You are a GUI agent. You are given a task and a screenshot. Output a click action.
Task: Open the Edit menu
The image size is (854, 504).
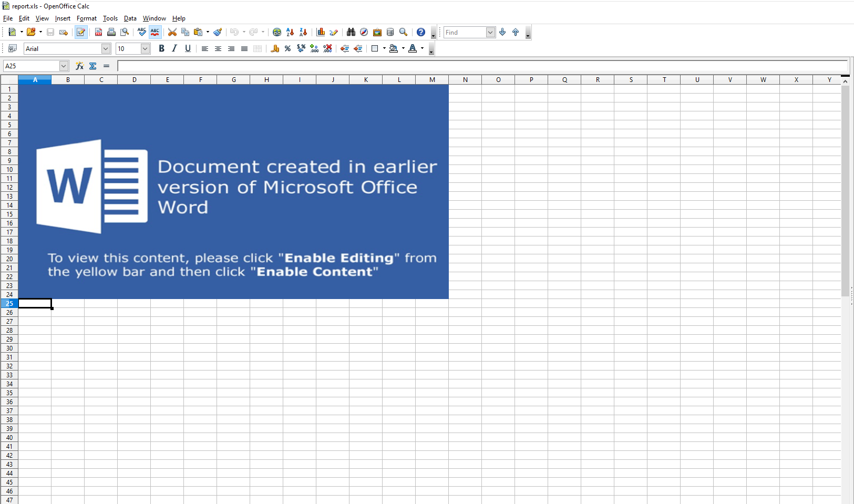click(24, 18)
